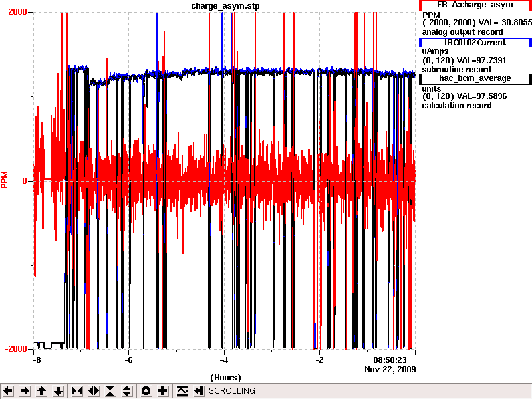The width and height of the screenshot is (532, 399).
Task: Click the plus icon in the toolbar
Action: coord(162,391)
